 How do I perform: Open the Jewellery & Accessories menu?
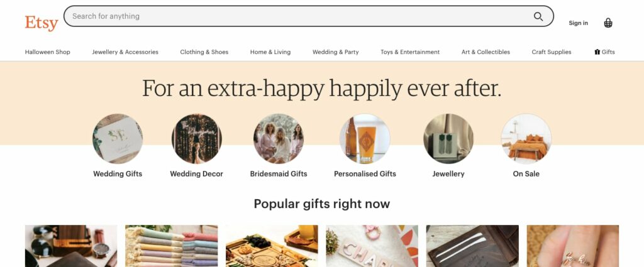[x=125, y=52]
